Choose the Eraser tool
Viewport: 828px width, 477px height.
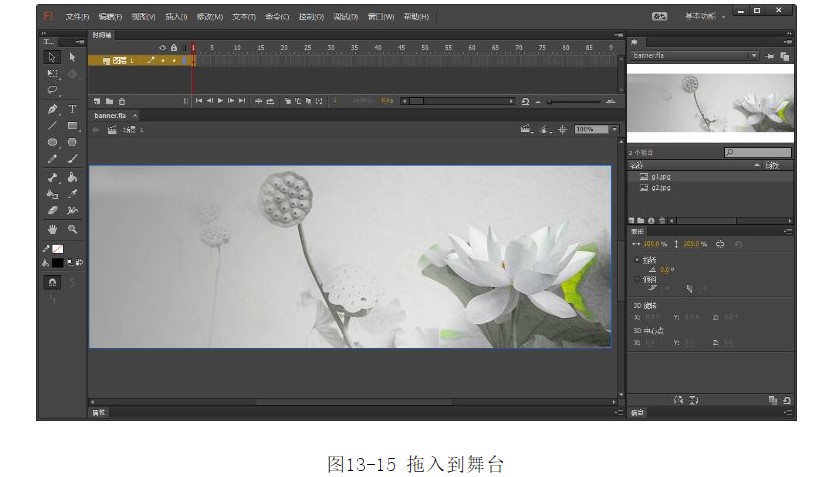pos(53,211)
